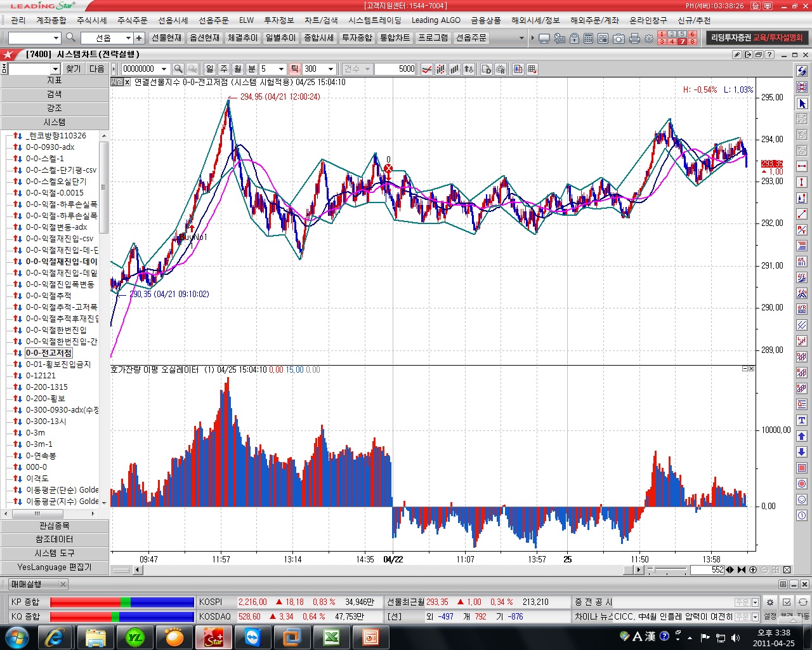
Task: Open the 주식주문 menu
Action: [133, 20]
